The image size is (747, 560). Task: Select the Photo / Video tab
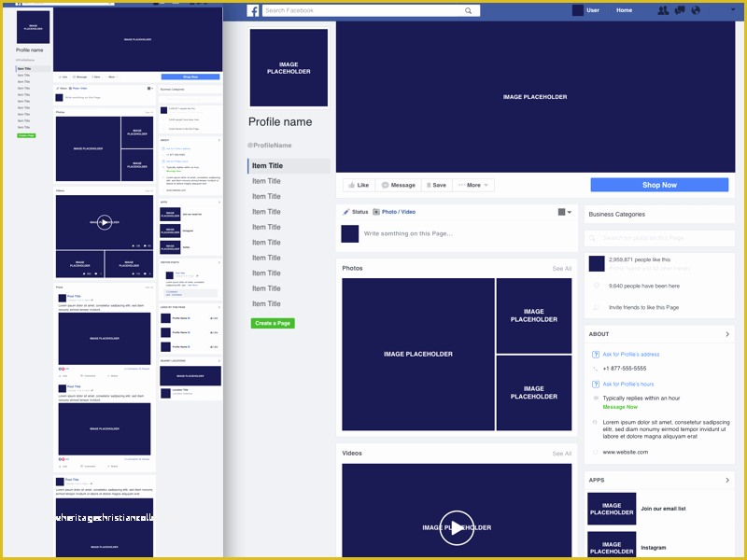394,212
